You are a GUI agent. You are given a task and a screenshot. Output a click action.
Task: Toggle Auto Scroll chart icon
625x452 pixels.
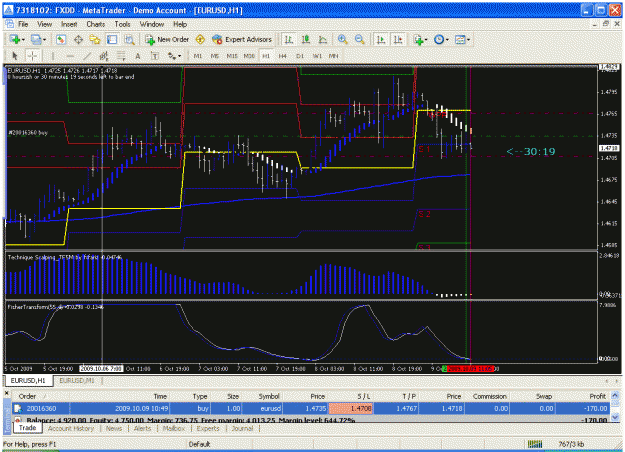pyautogui.click(x=381, y=39)
